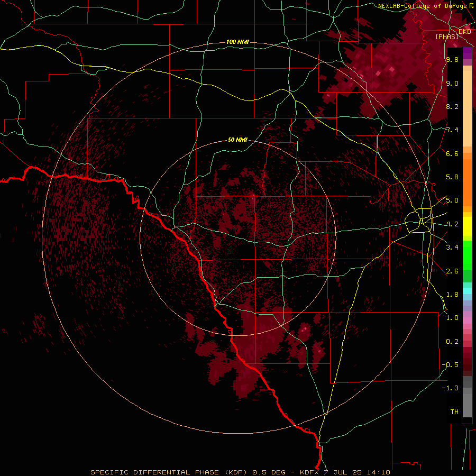Click the 50 NMI range ring label
The height and width of the screenshot is (476, 476).
pyautogui.click(x=237, y=140)
